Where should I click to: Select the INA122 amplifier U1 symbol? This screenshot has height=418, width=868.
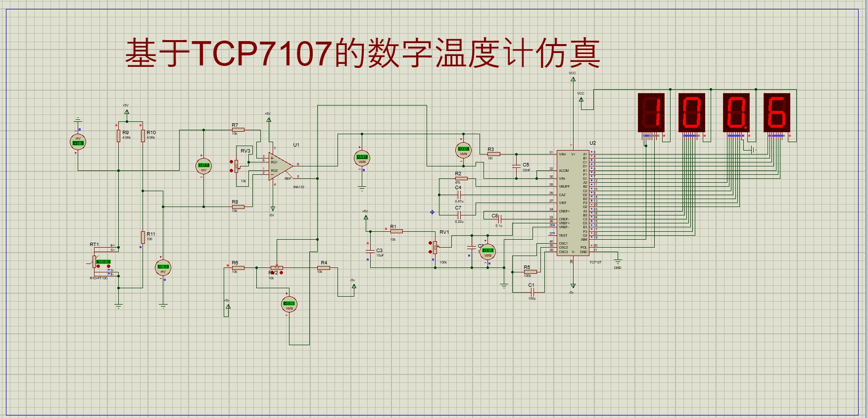click(x=281, y=166)
